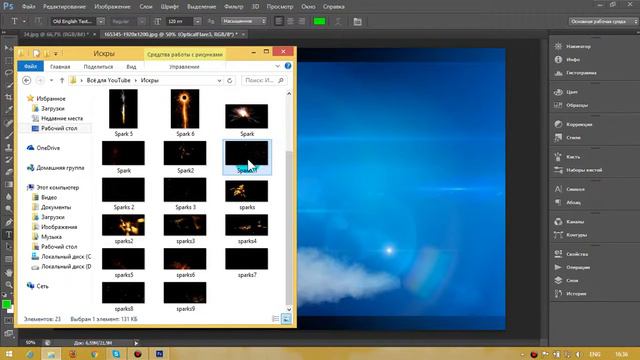Open the Слои menu
Image resolution: width=640 pixels, height=360 pixels.
[x=146, y=7]
